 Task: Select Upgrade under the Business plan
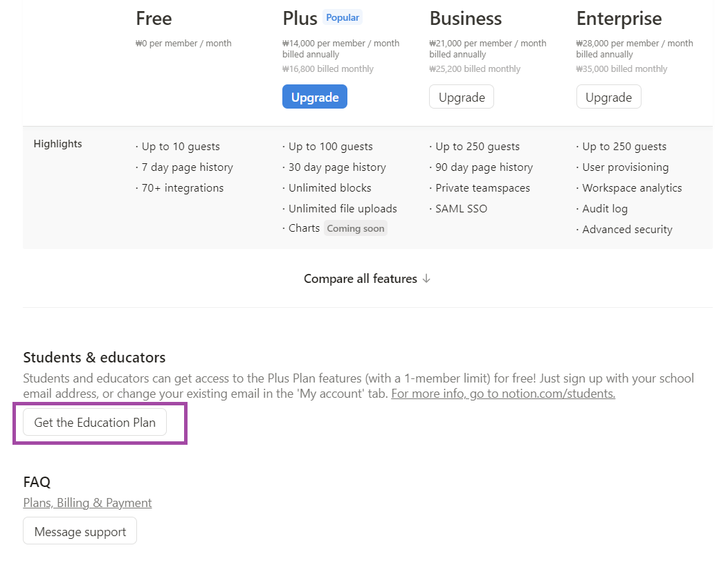pos(461,97)
